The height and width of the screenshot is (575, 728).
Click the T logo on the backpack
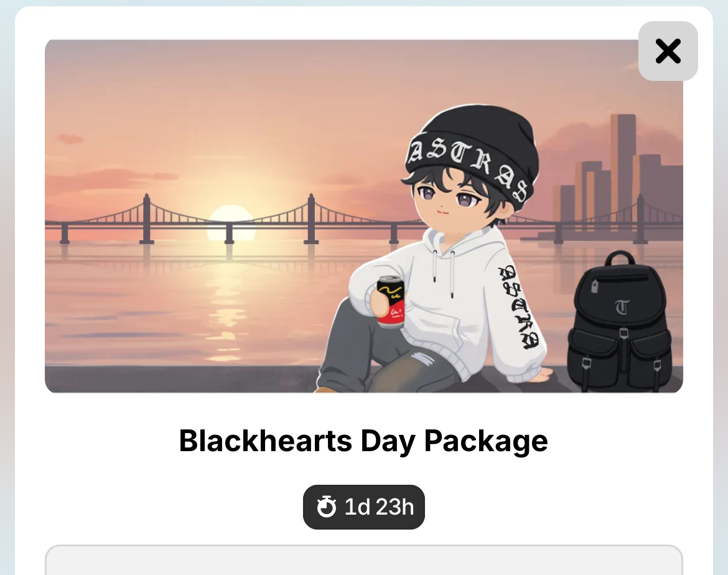[622, 307]
